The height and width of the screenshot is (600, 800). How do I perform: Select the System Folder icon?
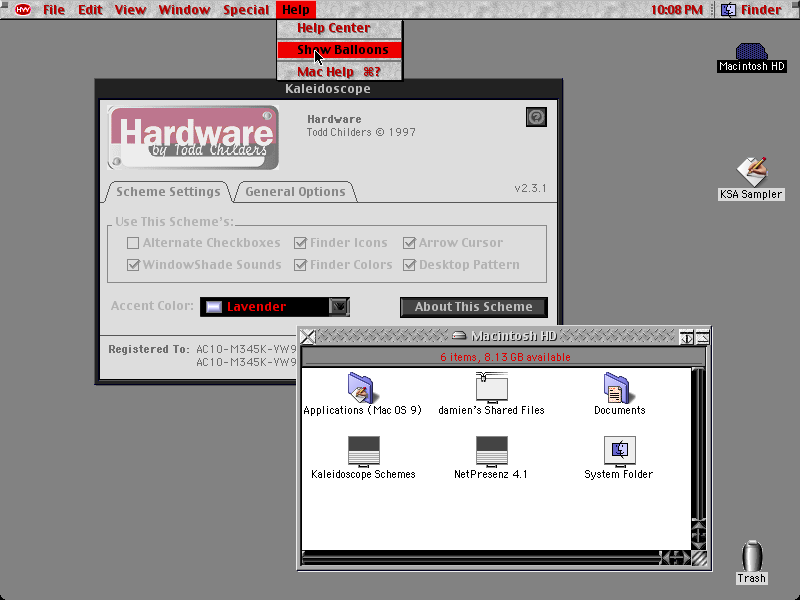619,452
